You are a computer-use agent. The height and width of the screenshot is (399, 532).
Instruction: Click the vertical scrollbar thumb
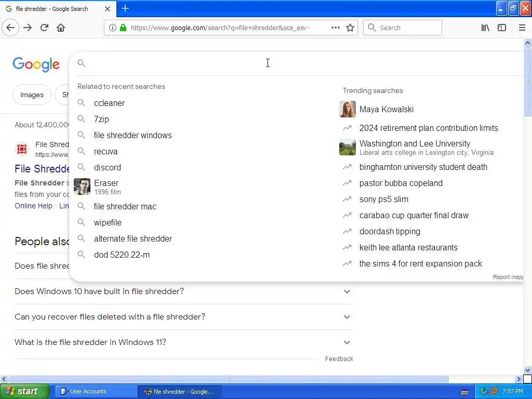point(528,82)
